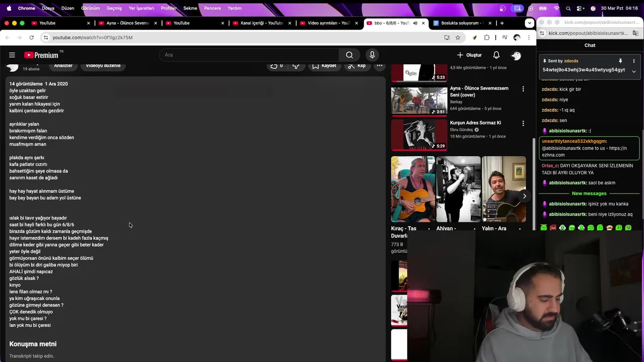Open options for Ayna - Ölünce Sevemezsem Seni video
Viewport: 644px width, 362px height.
pyautogui.click(x=523, y=89)
